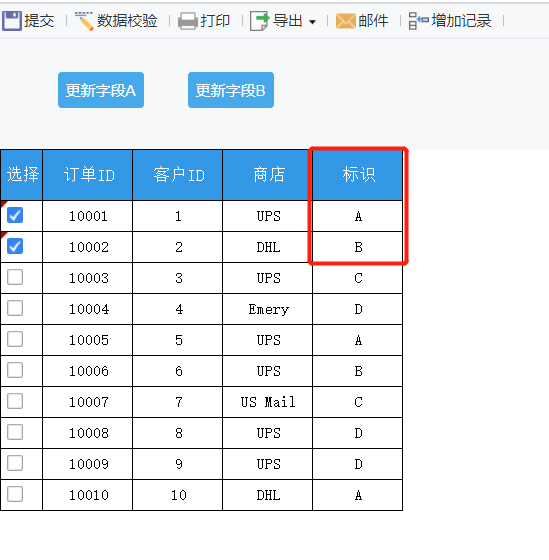The image size is (549, 560).
Task: Click the customer ID cell 5
Action: click(178, 340)
